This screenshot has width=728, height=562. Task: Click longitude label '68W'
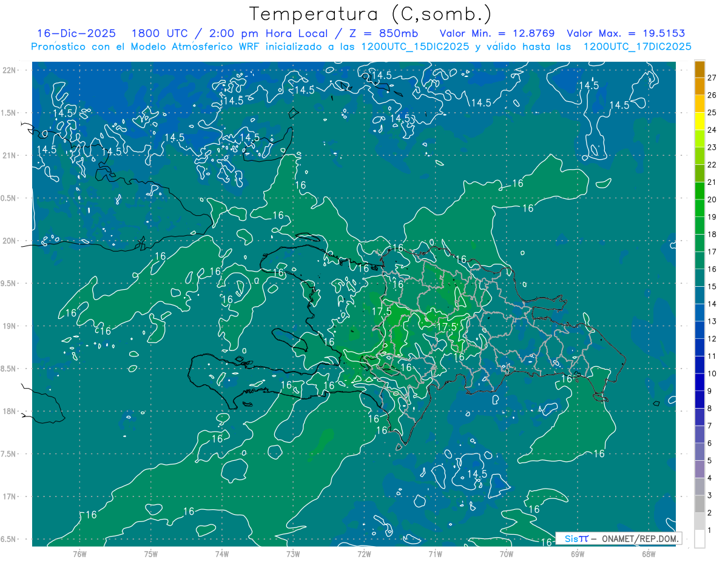click(x=649, y=554)
